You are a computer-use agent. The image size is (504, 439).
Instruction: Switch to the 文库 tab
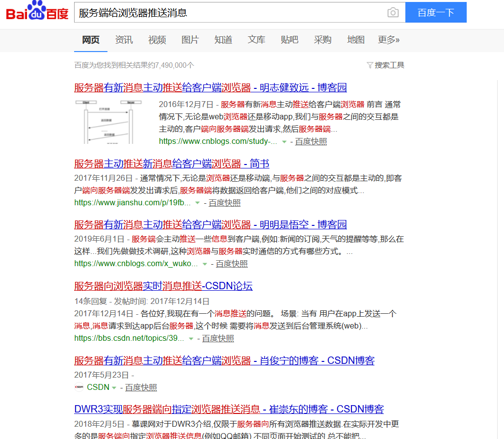(x=256, y=40)
